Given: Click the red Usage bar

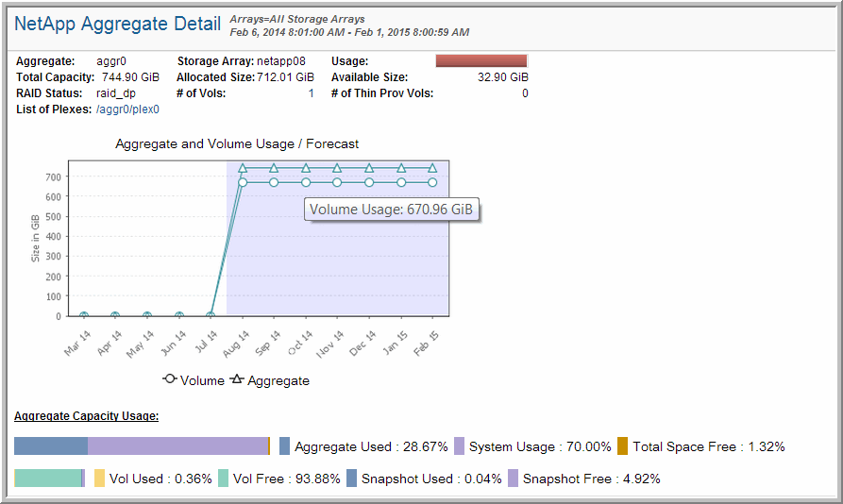Looking at the screenshot, I should [x=481, y=61].
